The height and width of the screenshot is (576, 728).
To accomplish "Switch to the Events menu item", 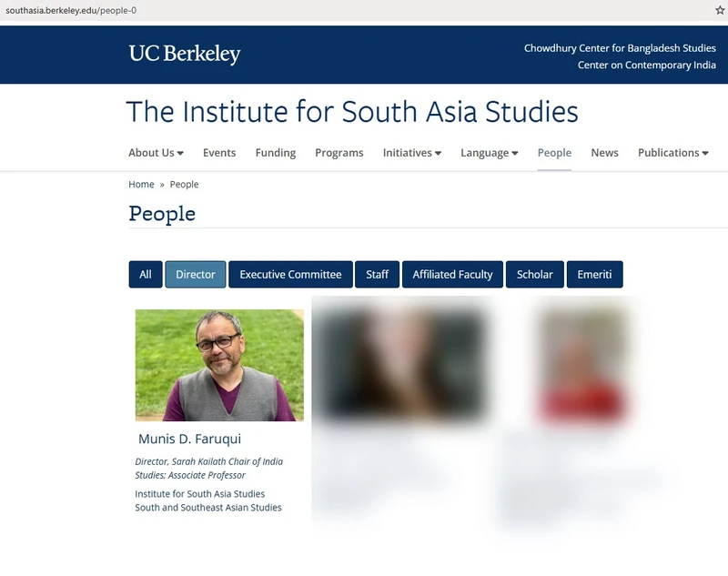I will pyautogui.click(x=219, y=153).
